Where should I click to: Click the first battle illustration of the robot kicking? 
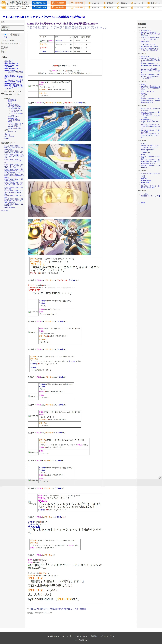pyautogui.click(x=59, y=123)
